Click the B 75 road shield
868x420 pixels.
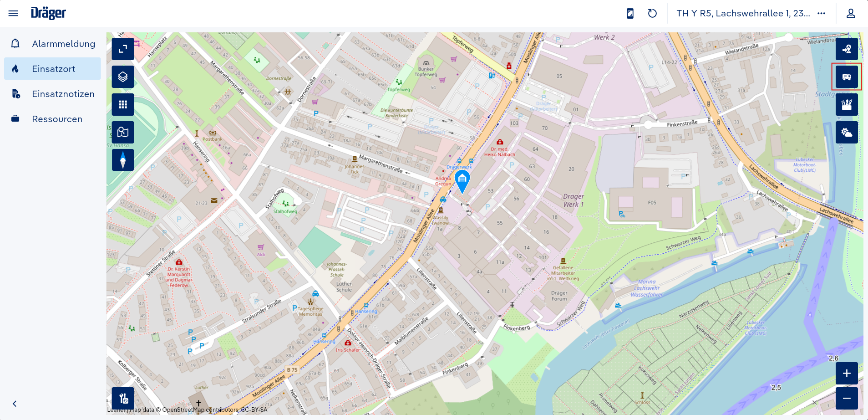tap(292, 370)
